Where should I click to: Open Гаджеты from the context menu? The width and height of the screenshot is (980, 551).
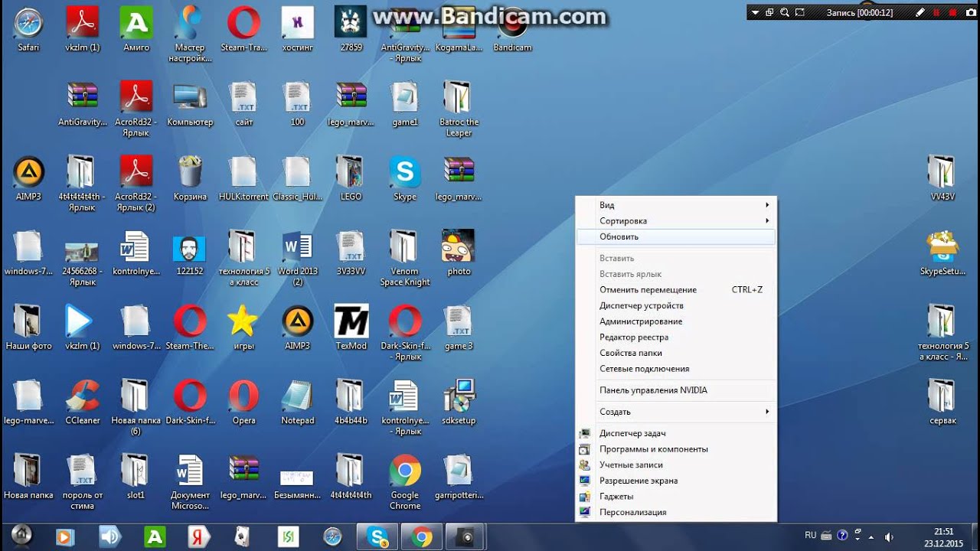pos(676,497)
